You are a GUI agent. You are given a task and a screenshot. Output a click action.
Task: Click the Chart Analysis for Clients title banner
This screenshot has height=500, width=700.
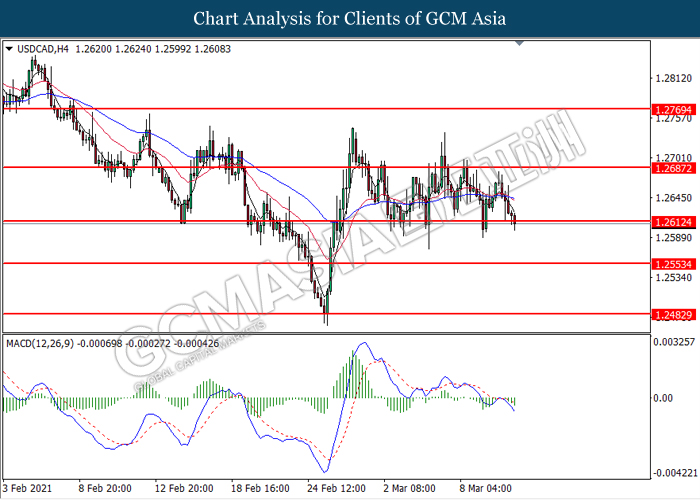click(x=349, y=19)
